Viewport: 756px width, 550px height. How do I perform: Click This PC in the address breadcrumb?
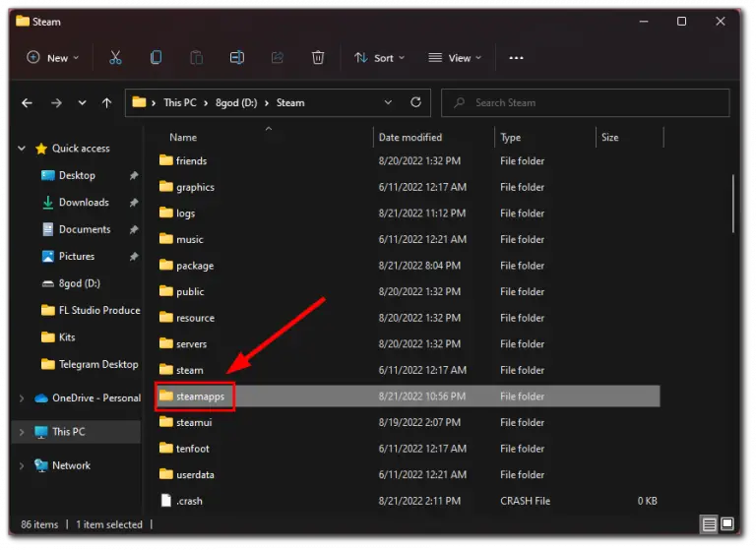[x=180, y=102]
